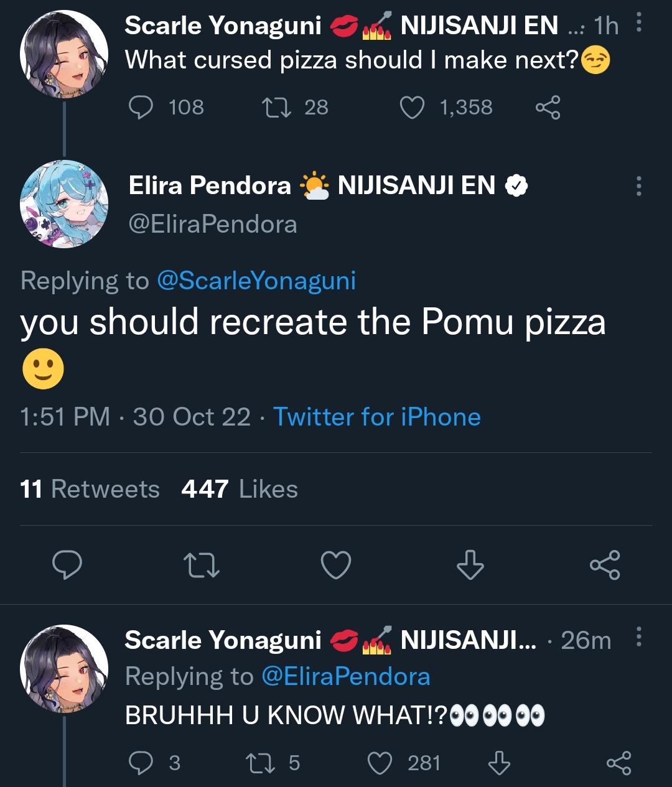Download Elira's main tweet via arrow icon

coord(470,565)
